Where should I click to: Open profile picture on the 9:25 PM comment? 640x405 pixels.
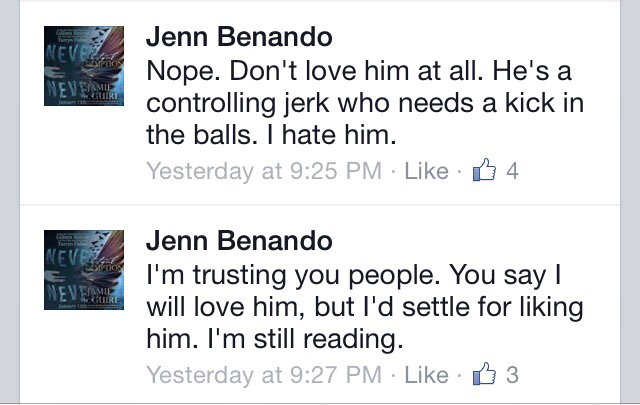(84, 69)
